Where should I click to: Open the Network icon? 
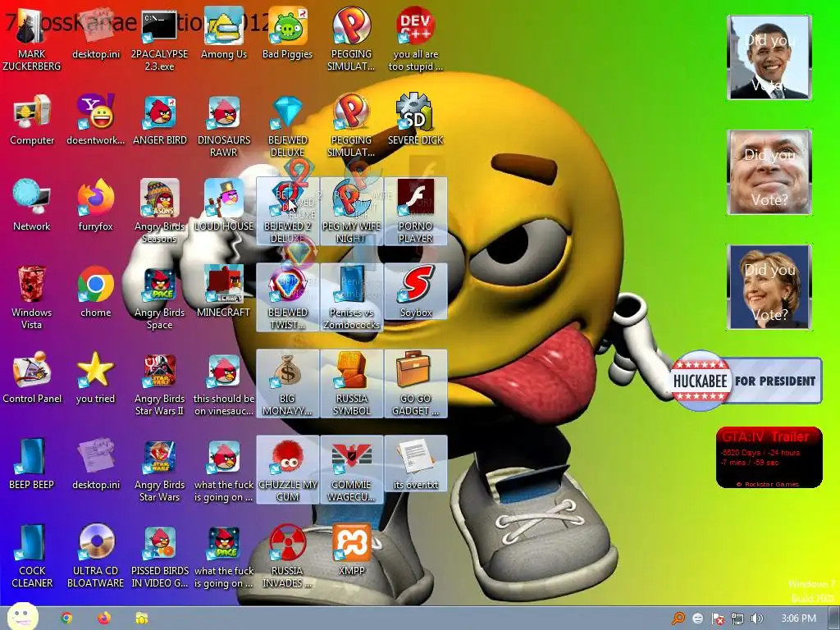click(32, 206)
